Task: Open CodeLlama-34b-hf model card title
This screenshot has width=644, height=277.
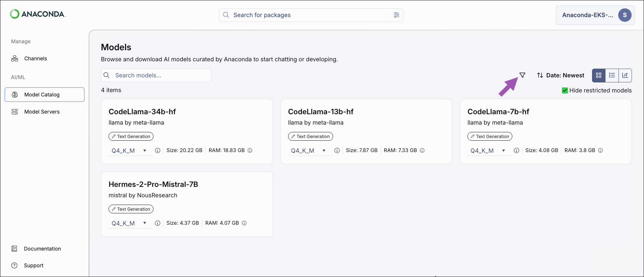Action: click(142, 112)
